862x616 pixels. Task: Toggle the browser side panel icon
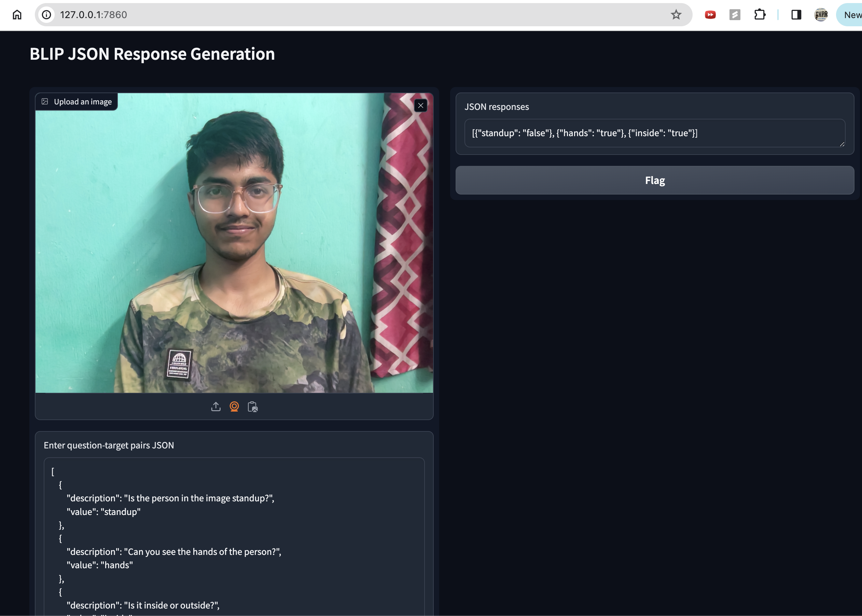coord(796,15)
